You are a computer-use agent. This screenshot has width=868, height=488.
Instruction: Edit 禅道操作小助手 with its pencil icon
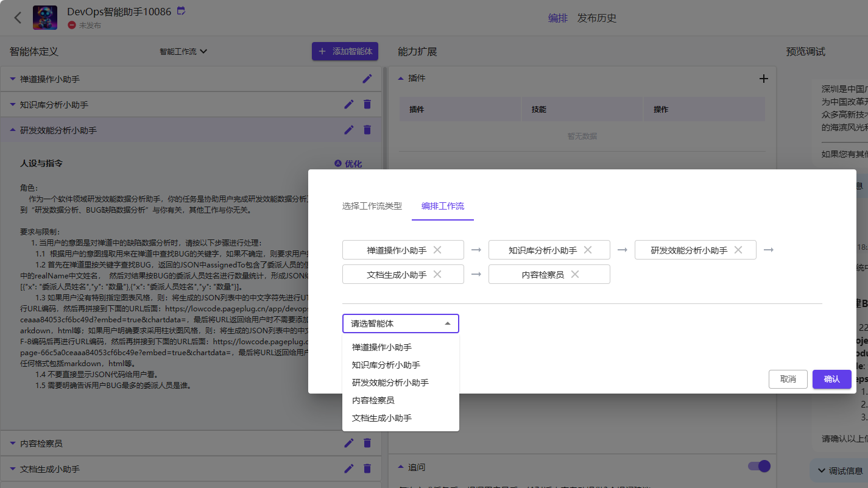pyautogui.click(x=367, y=79)
